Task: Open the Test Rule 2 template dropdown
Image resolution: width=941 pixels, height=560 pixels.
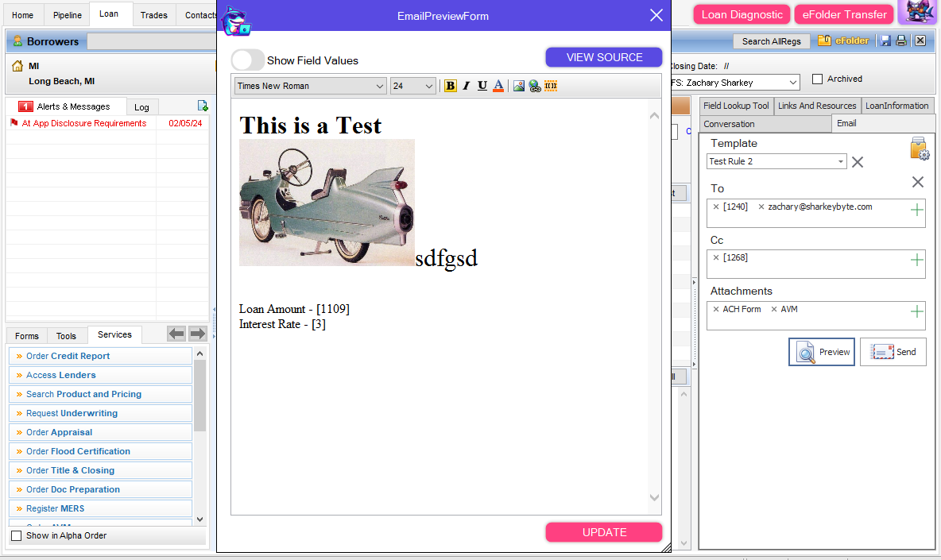Action: [x=776, y=161]
